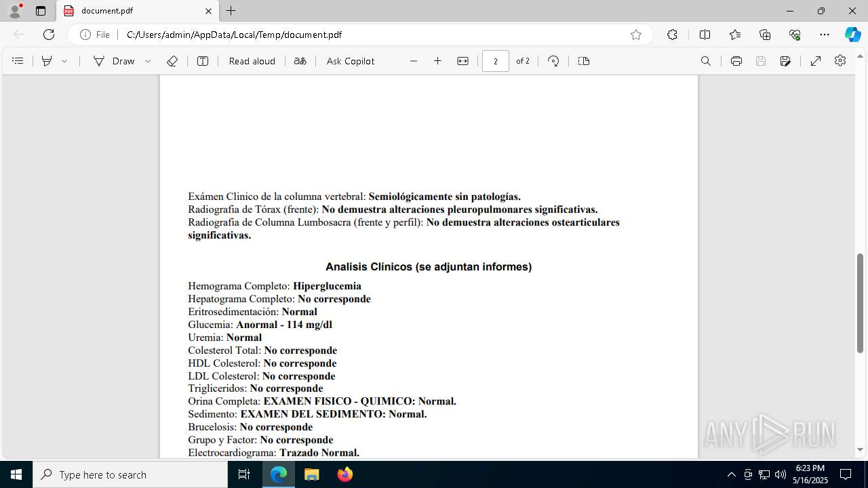
Task: Open the volume control
Action: 780,474
